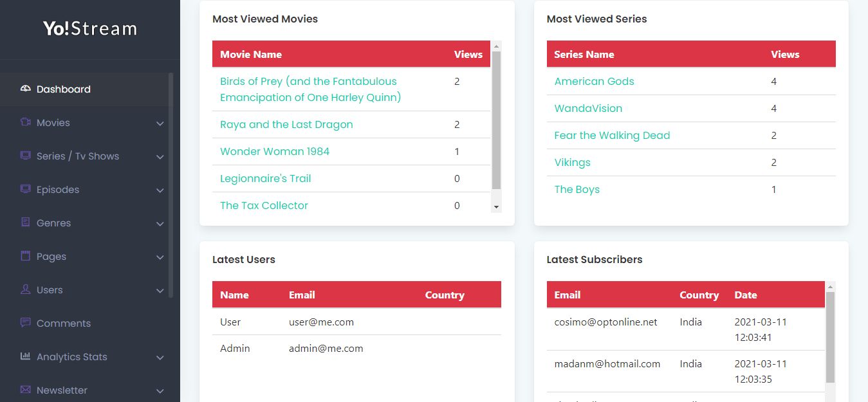Expand the Analytics Stats chevron
This screenshot has height=402, width=868.
(160, 358)
